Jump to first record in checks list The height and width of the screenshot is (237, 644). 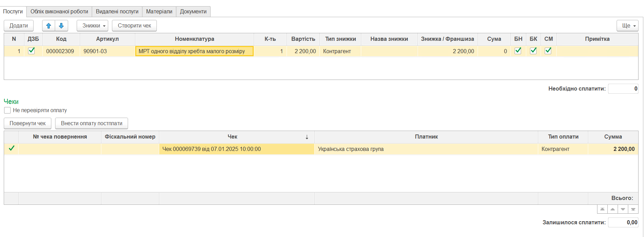tap(602, 209)
